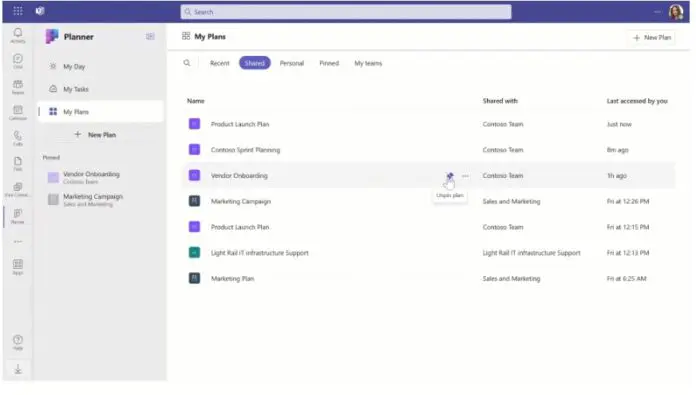
Task: Open Activity in the Teams rail
Action: point(18,35)
